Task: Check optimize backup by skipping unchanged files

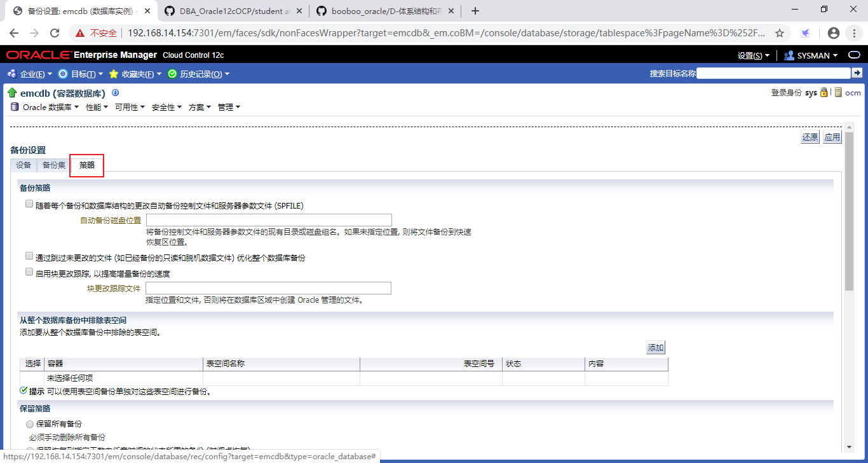Action: pyautogui.click(x=29, y=256)
